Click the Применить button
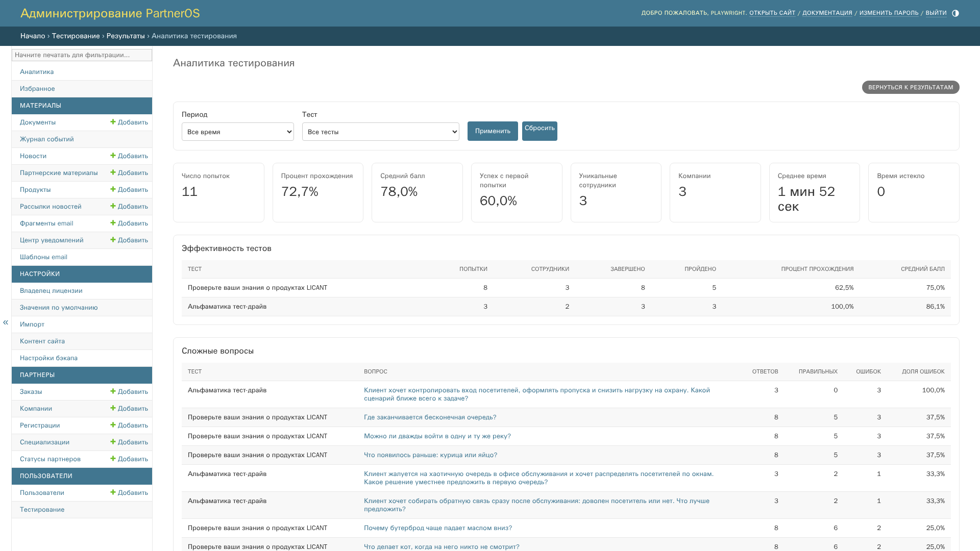This screenshot has height=551, width=980. 493,131
